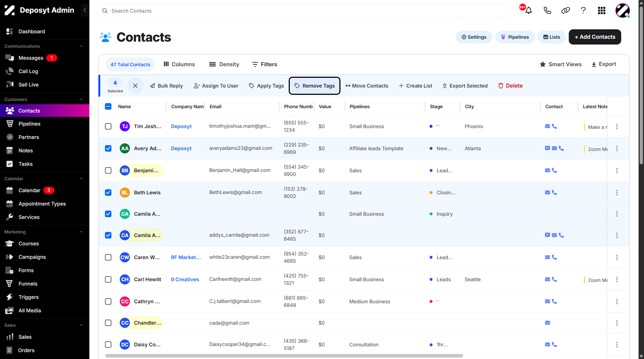Open row options for Carl Hewitt
The width and height of the screenshot is (644, 359).
617,279
